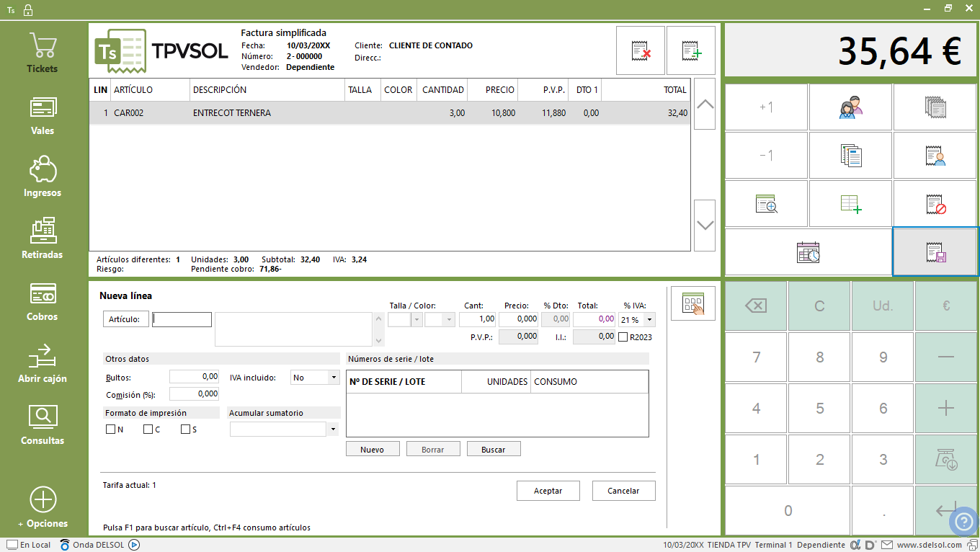Click new ticket icon with green plus

click(x=691, y=50)
